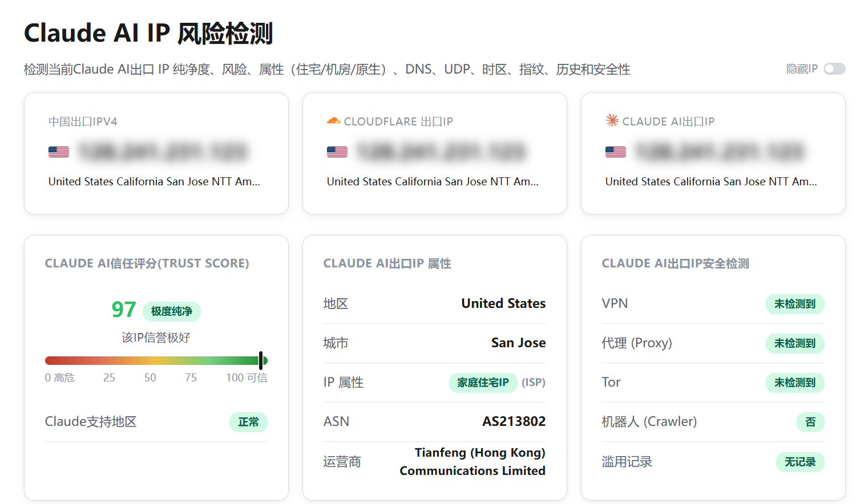Click the CLAUDE AI信任评分(TRUST SCORE) heading

pos(147,263)
